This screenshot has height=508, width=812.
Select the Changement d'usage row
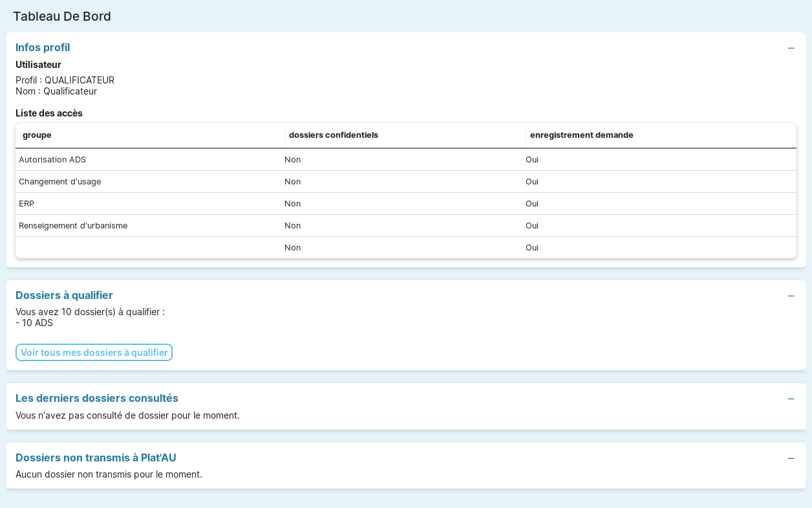pos(59,182)
